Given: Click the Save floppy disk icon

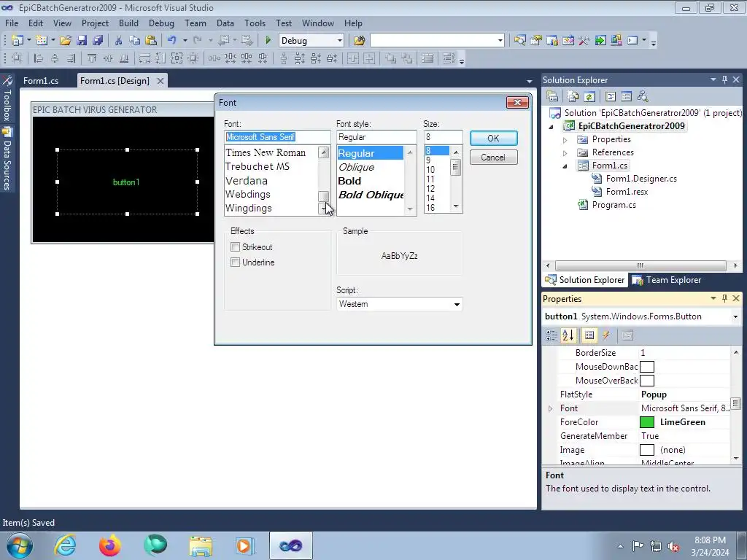Looking at the screenshot, I should pos(82,41).
